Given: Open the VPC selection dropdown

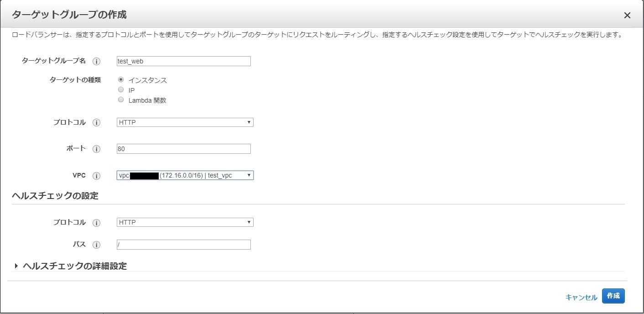Looking at the screenshot, I should [185, 175].
